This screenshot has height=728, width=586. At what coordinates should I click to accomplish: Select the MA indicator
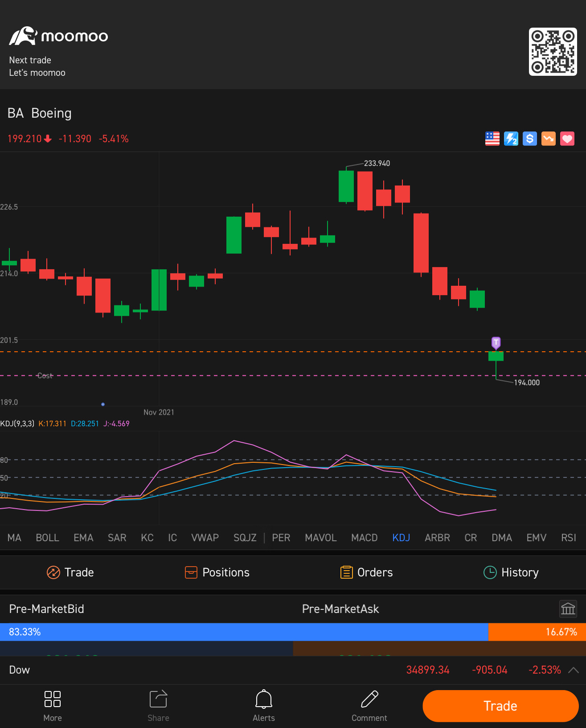click(14, 538)
